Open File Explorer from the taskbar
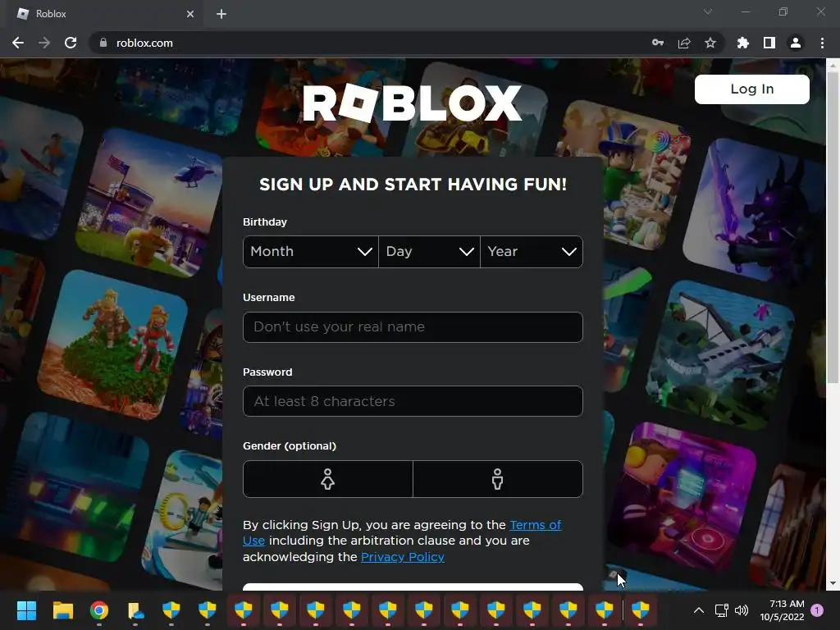The image size is (840, 630). (62, 610)
